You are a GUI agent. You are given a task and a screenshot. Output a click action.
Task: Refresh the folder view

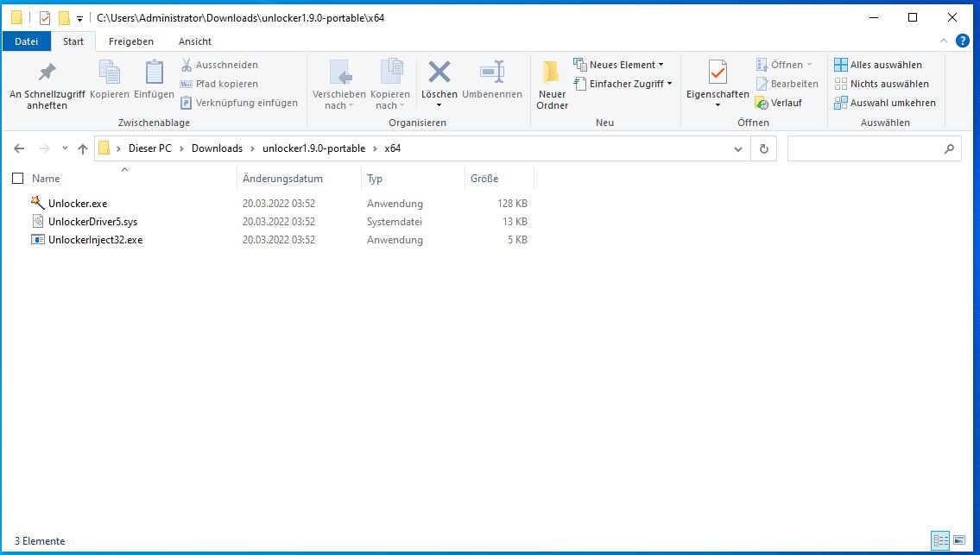[764, 148]
